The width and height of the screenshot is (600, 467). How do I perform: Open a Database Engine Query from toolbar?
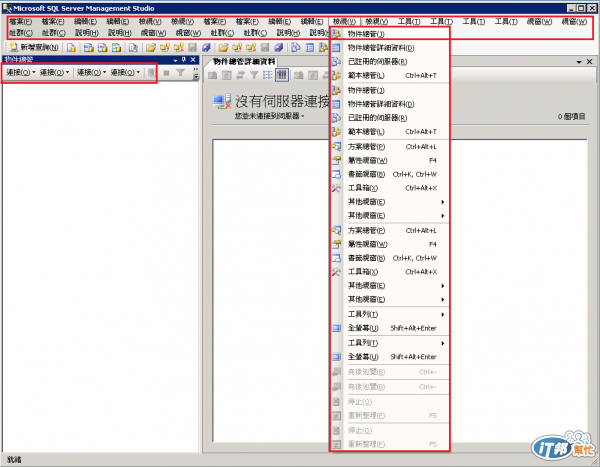71,47
